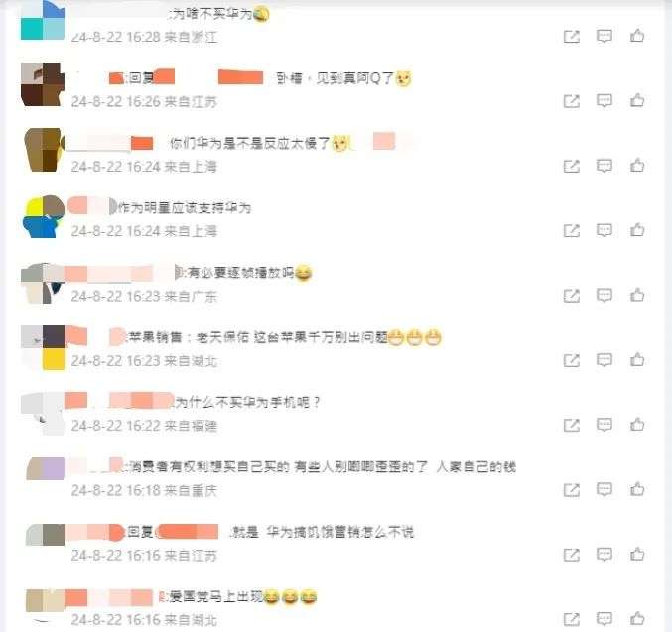Repost the 爱国党马上出现 comment
The height and width of the screenshot is (632, 672).
572,619
